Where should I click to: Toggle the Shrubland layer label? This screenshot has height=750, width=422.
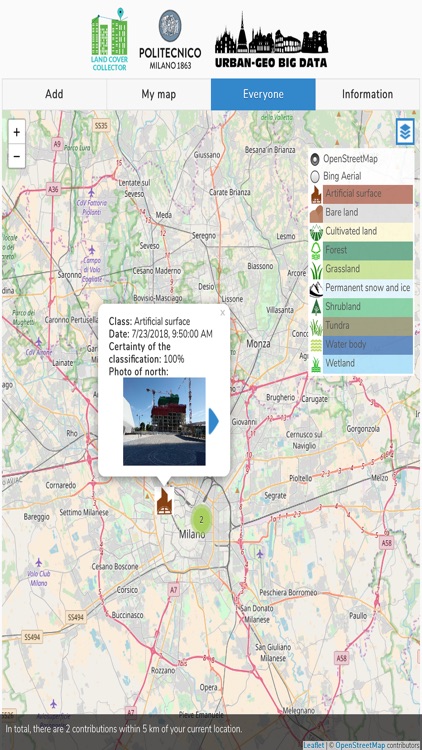(342, 306)
